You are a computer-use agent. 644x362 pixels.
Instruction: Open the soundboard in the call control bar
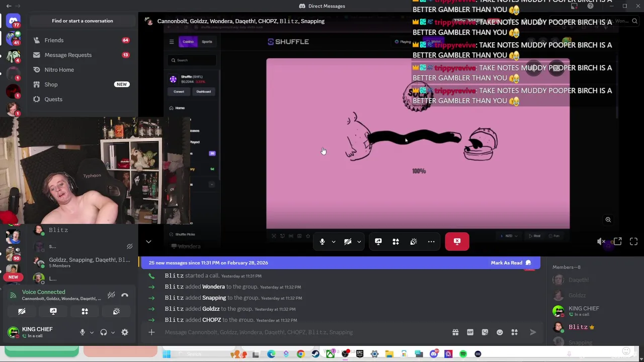point(414,242)
